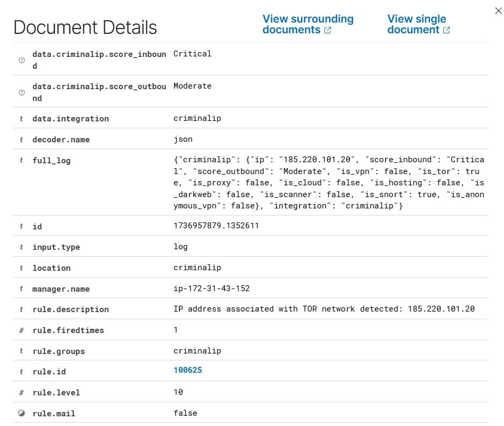This screenshot has width=504, height=426.
Task: Click the text-type icon next to full_log
Action: (21, 161)
